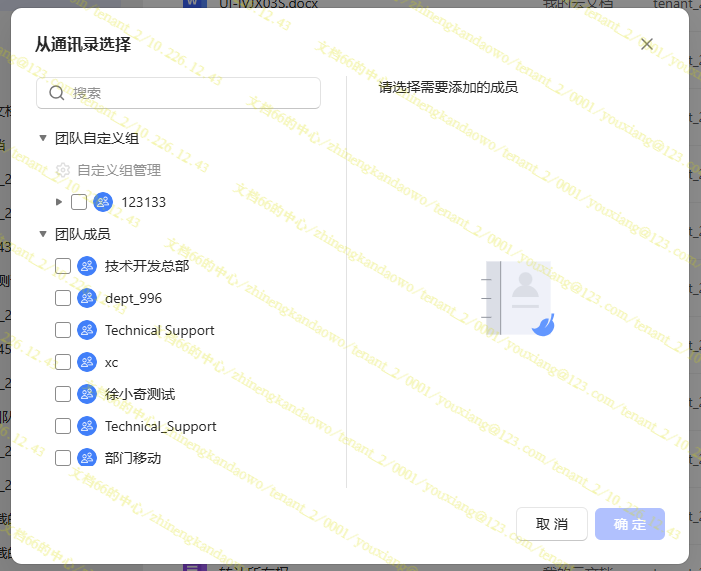Collapse the 团队自定义组 section

(x=43, y=138)
